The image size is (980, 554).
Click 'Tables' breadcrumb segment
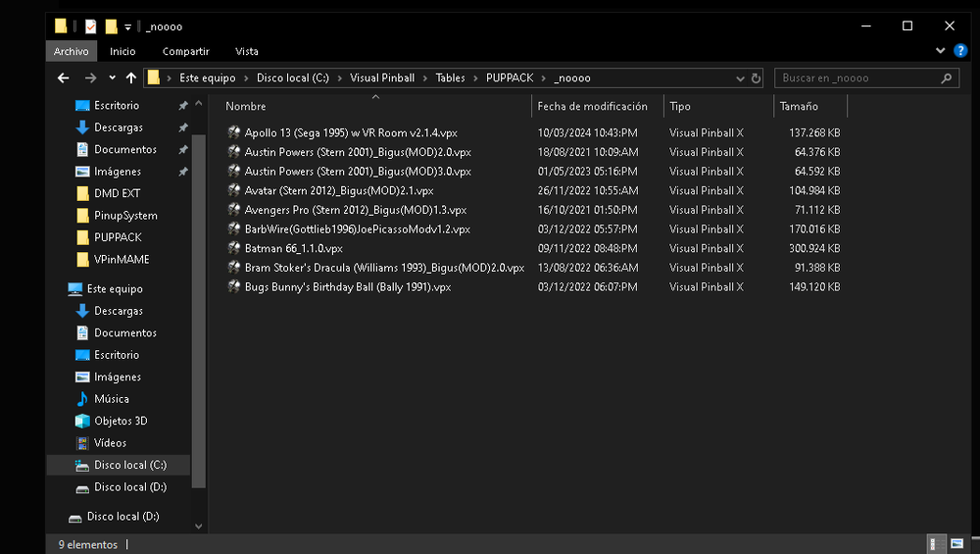coord(450,78)
